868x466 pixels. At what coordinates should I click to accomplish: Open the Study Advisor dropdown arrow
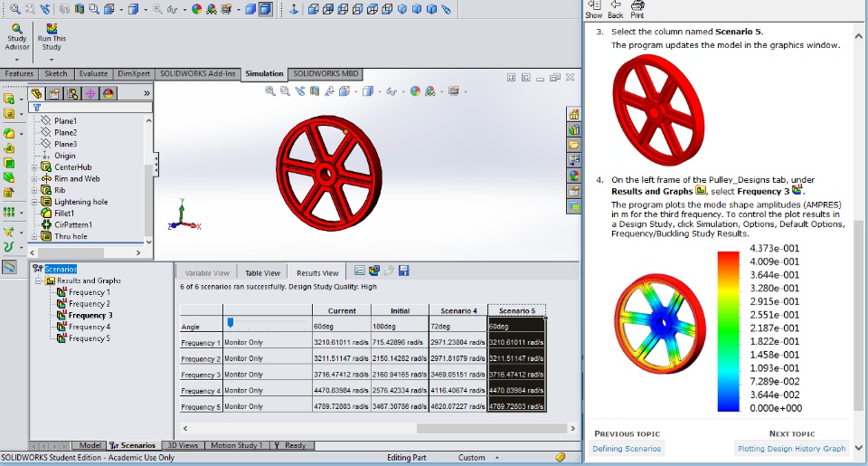(x=16, y=60)
